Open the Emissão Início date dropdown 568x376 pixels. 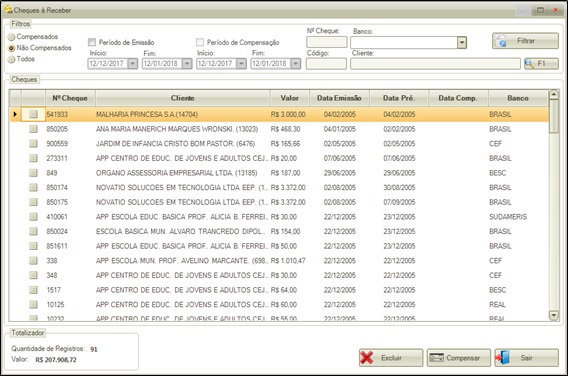(133, 64)
